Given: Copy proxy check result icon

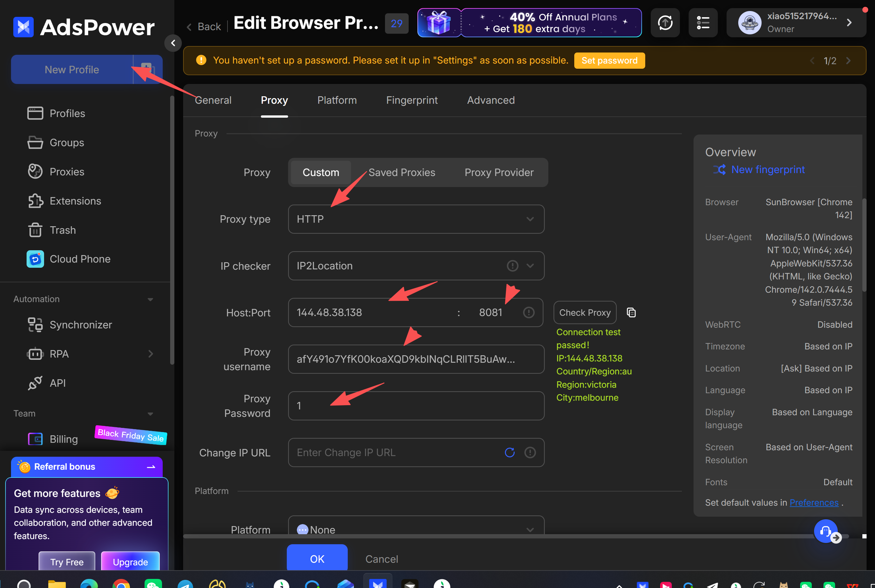Looking at the screenshot, I should coord(631,312).
